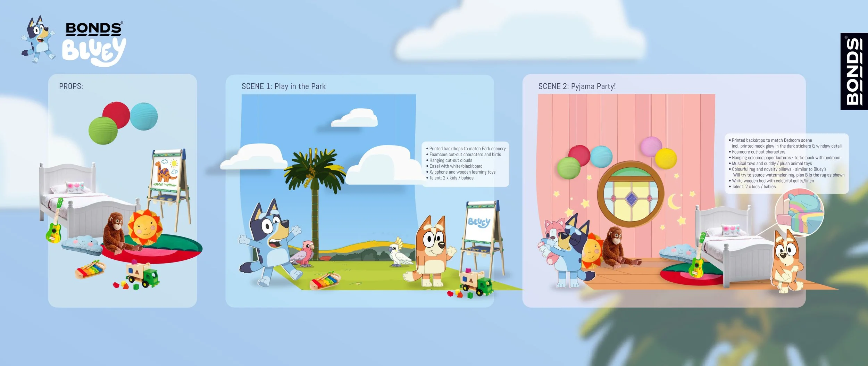Click the green paper lantern in Props panel

tap(103, 131)
